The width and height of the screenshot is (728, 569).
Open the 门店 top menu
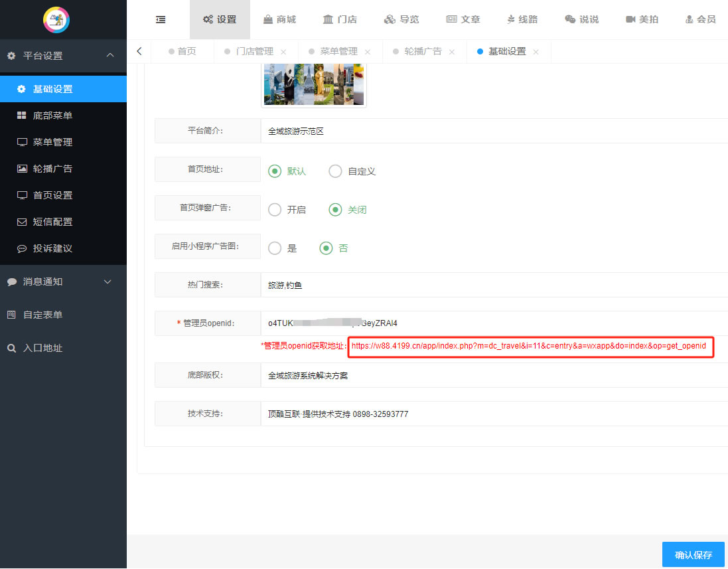340,19
